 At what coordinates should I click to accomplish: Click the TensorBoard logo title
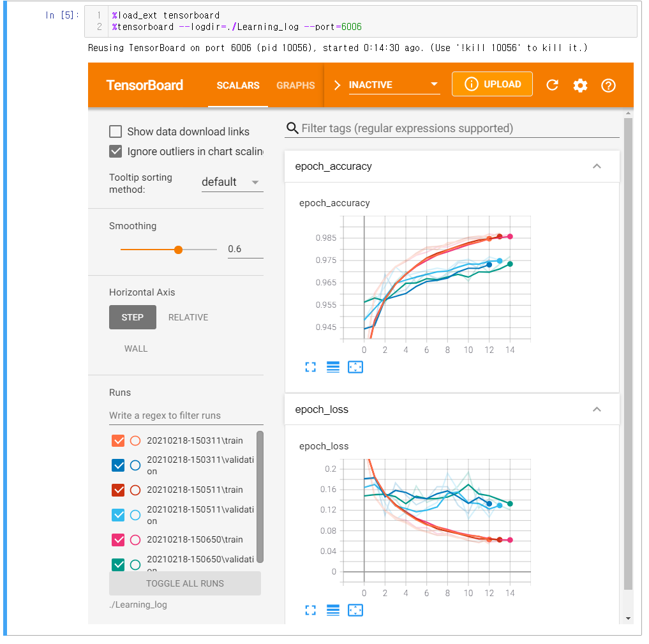(144, 86)
